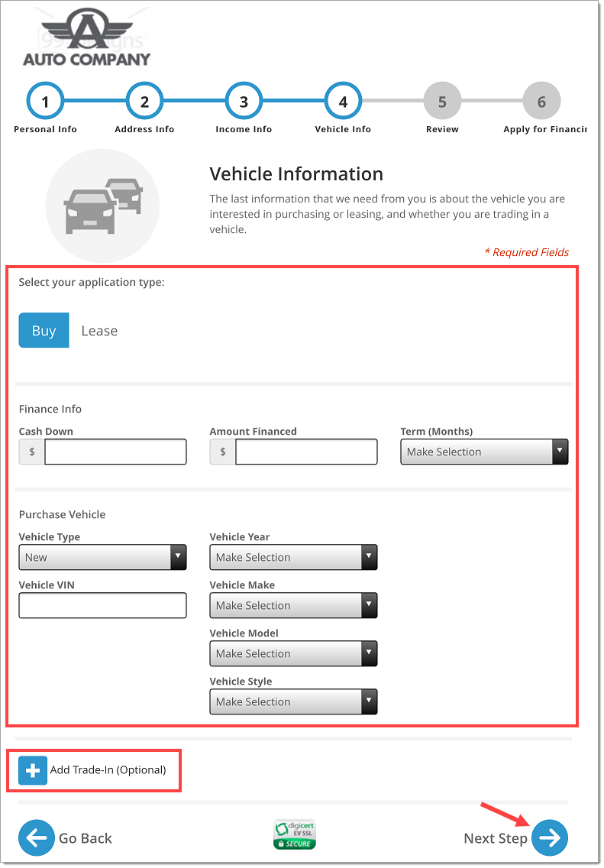Click the Required Fields note

coord(527,252)
